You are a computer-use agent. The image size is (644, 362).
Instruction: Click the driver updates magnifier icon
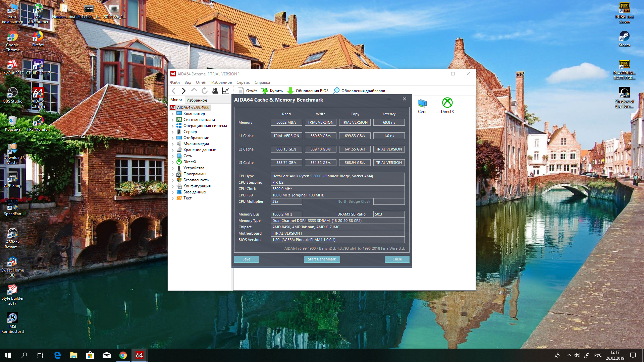[336, 91]
